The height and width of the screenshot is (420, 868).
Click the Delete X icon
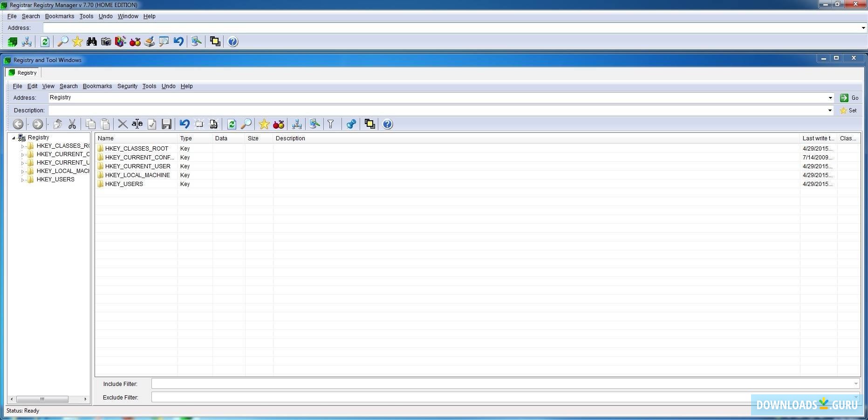click(123, 124)
